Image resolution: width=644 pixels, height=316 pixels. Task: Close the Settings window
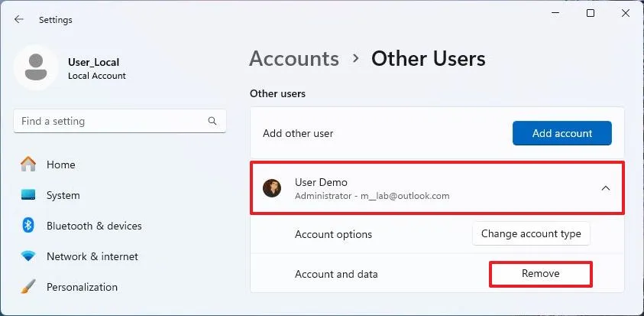point(625,13)
